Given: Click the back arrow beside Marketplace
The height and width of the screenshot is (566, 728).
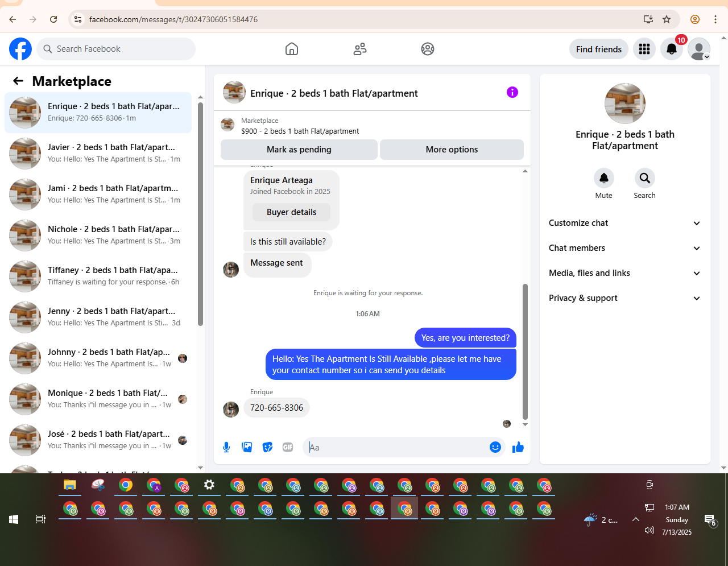Looking at the screenshot, I should point(18,81).
